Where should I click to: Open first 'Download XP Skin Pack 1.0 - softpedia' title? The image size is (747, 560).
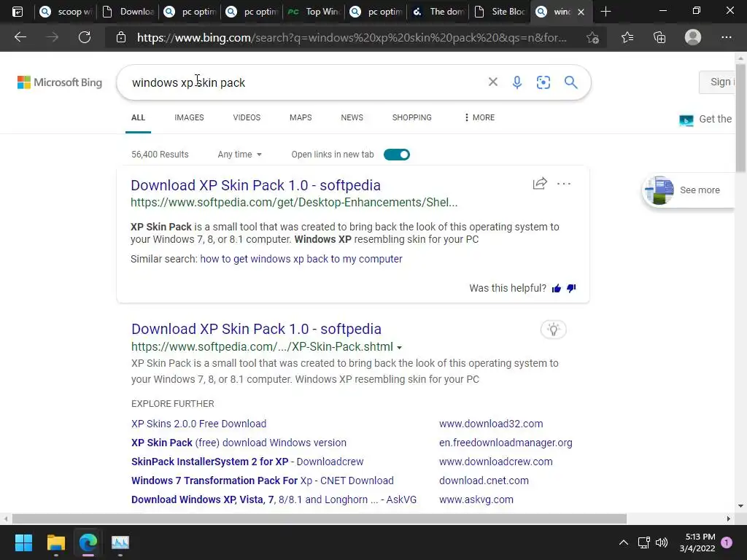pos(255,185)
